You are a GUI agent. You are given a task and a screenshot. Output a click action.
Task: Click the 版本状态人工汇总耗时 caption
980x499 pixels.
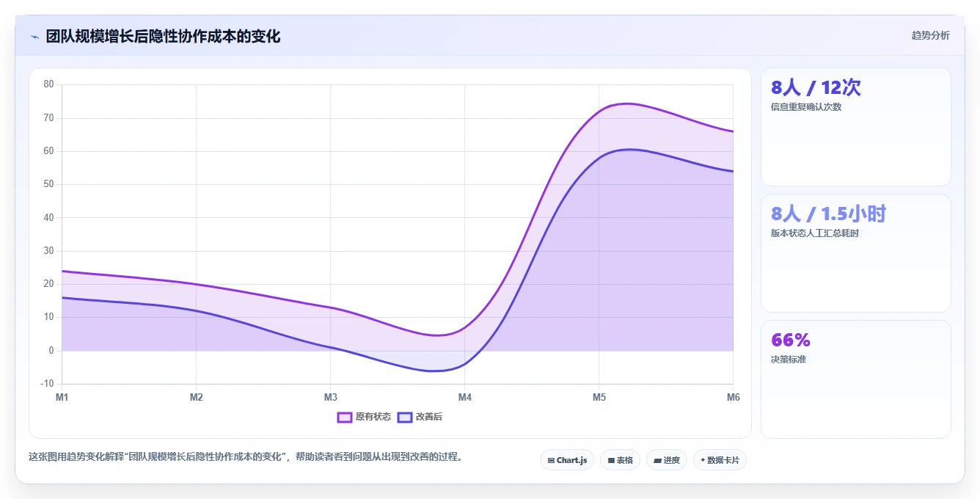(x=815, y=233)
